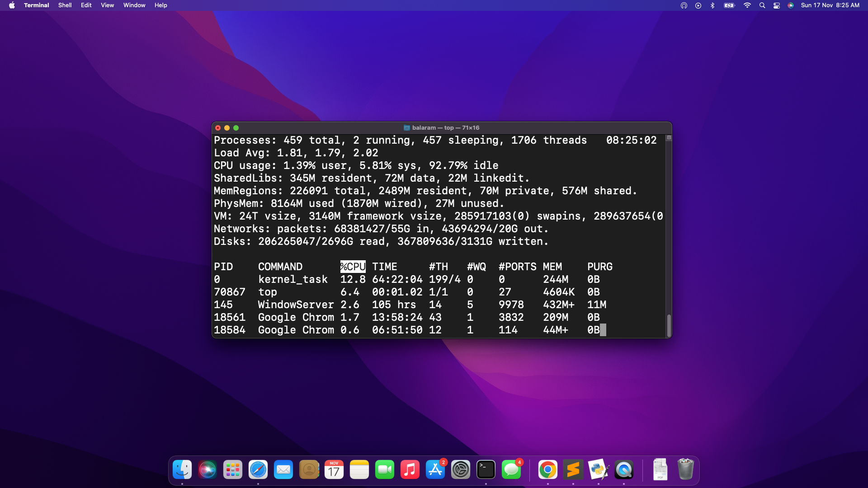868x488 pixels.
Task: Open Google Chrome from the dock
Action: [548, 470]
